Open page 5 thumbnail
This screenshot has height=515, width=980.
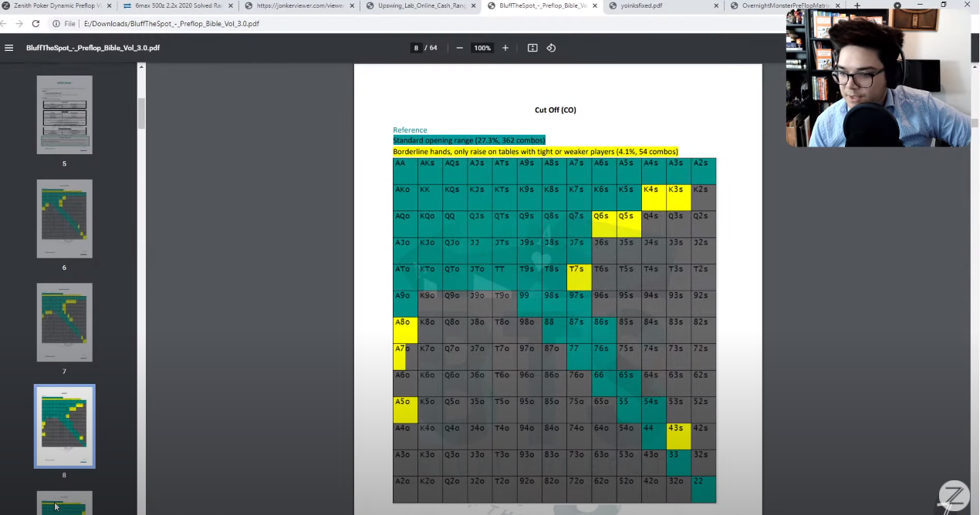tap(64, 115)
